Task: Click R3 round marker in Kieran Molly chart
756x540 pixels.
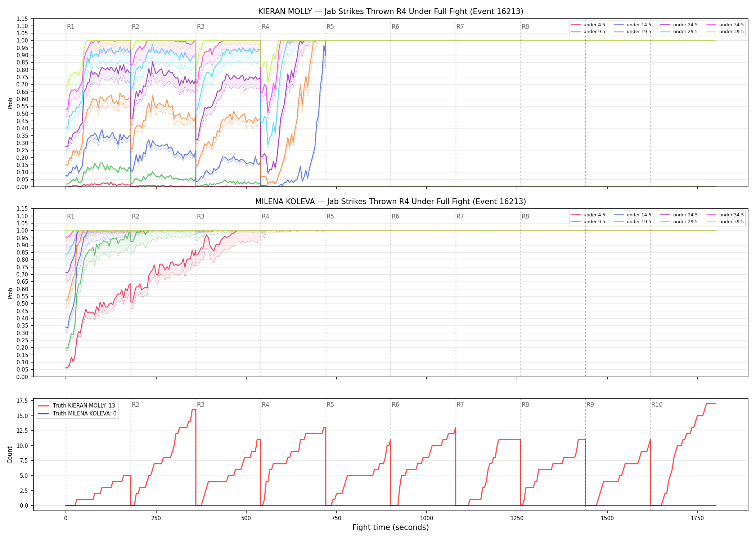Action: 201,27
